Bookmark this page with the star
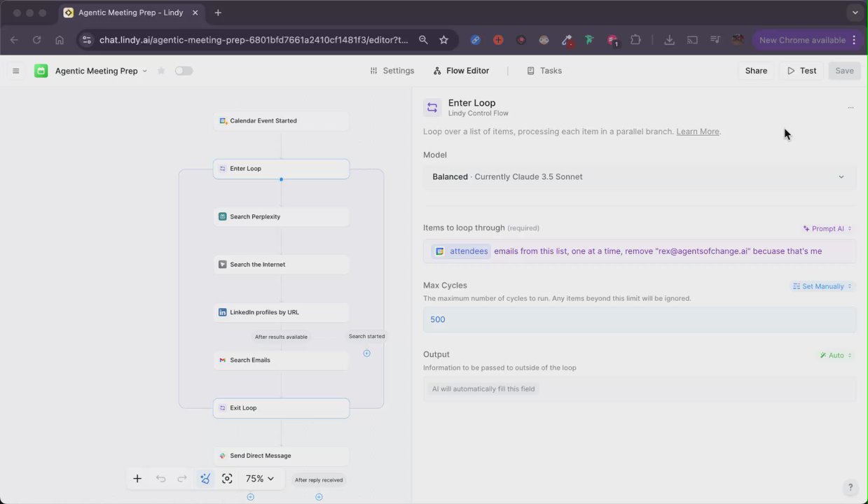868x504 pixels. 443,40
